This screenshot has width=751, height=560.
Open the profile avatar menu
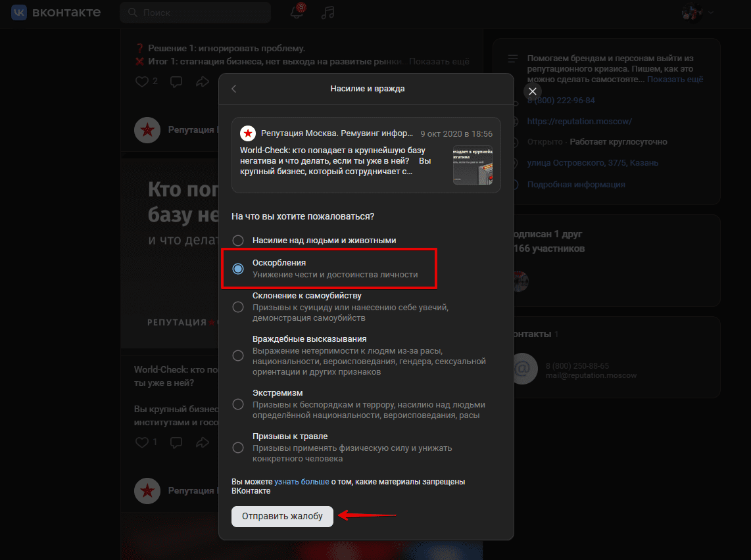697,12
